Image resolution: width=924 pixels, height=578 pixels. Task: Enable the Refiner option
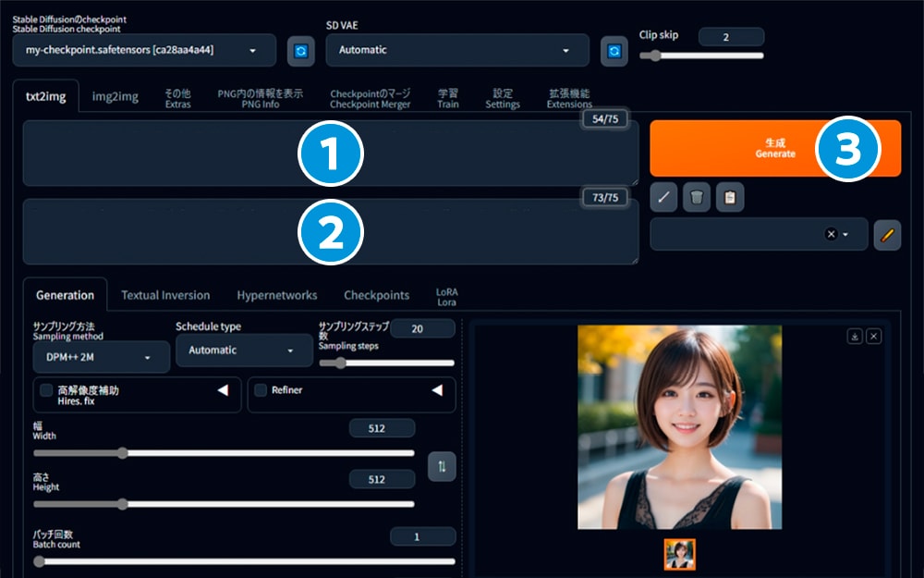[261, 390]
